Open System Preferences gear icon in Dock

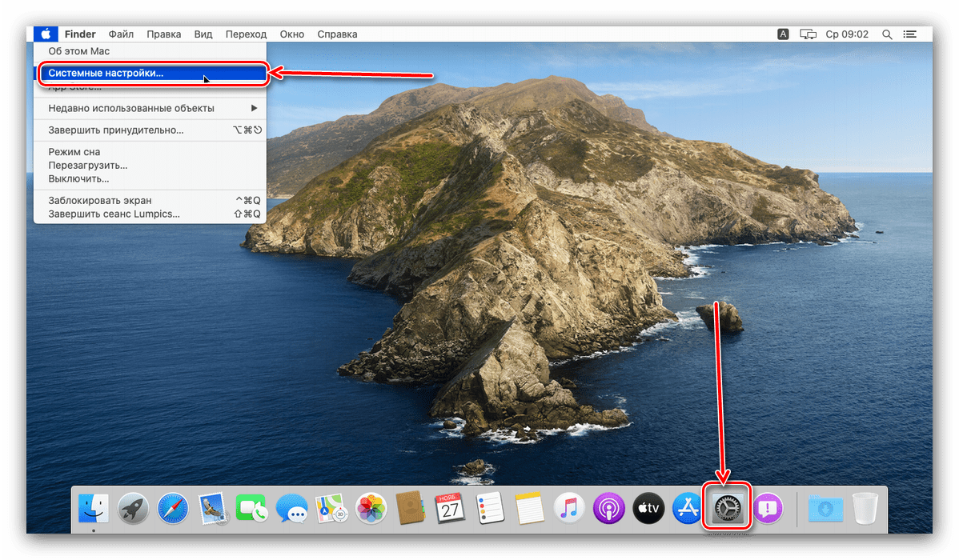point(727,507)
